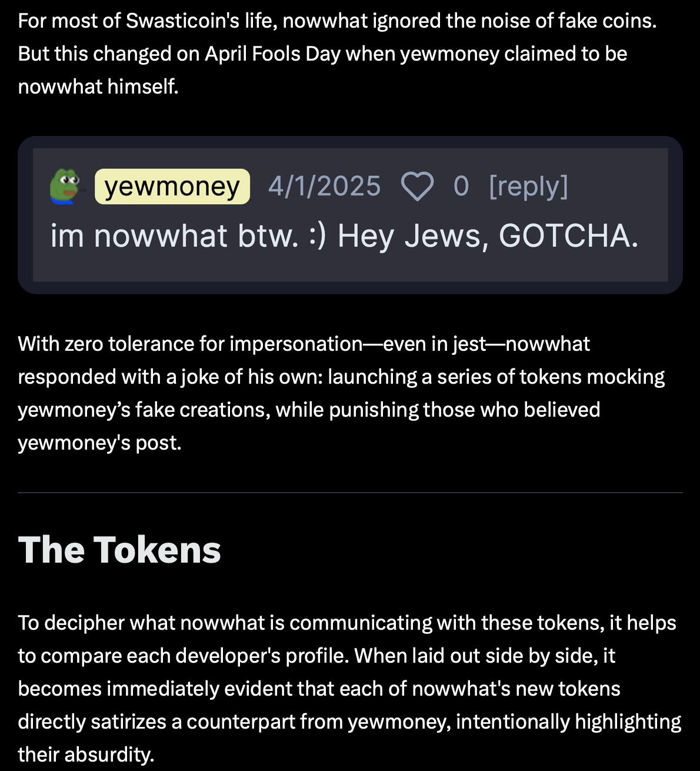Click the like count beside the heart

461,187
